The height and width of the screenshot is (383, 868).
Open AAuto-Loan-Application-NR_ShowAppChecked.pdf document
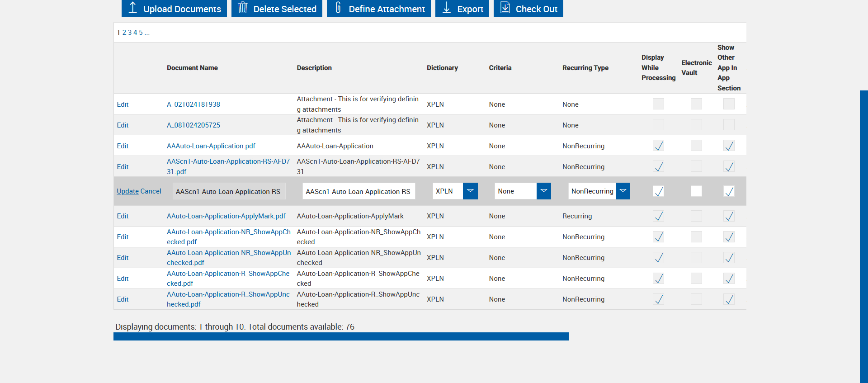(229, 237)
